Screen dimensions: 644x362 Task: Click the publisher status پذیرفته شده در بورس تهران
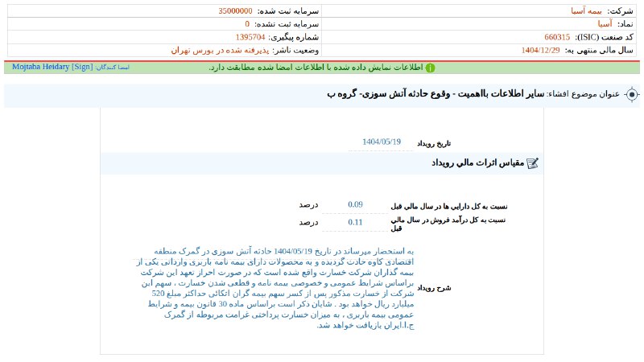(220, 51)
